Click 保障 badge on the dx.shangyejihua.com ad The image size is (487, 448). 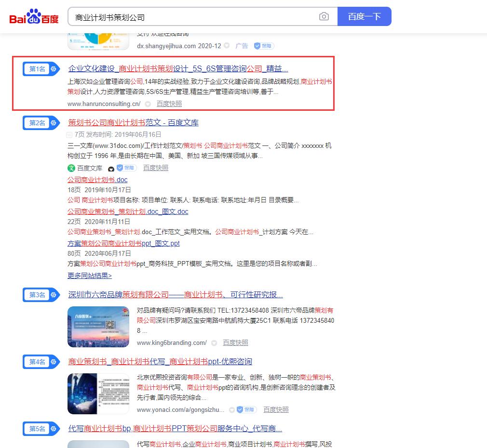point(264,46)
